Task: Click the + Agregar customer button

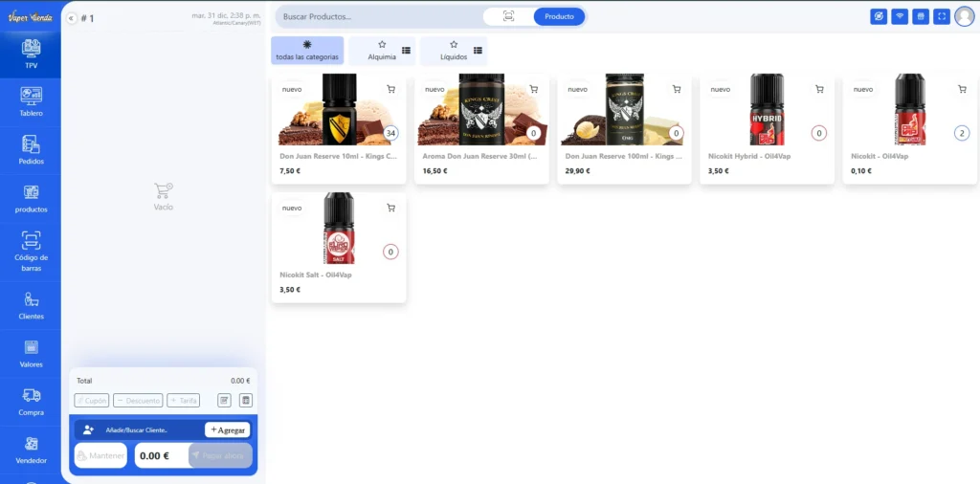Action: click(228, 429)
